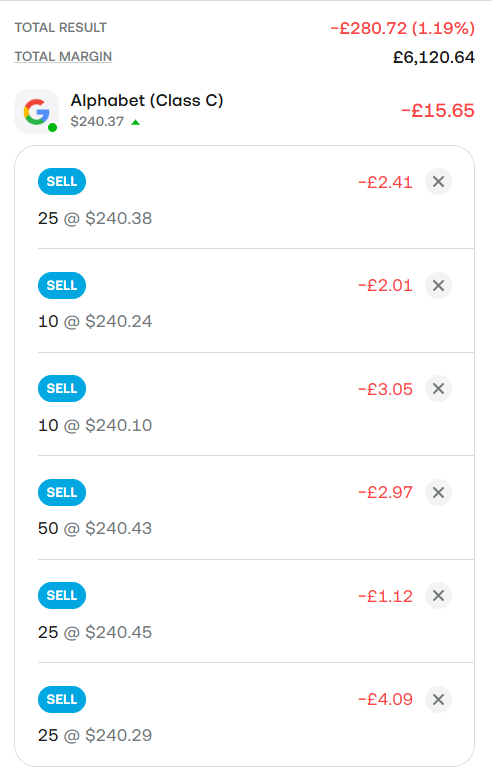
Task: Close the 50 @ $240.43 sell position
Action: pyautogui.click(x=438, y=492)
